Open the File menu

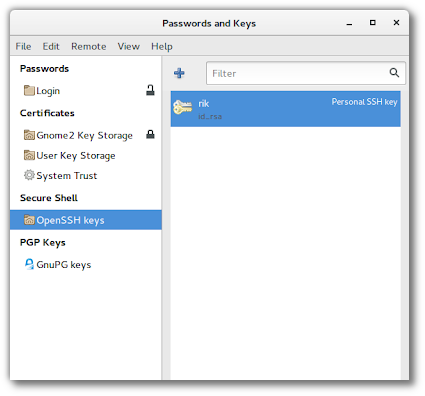click(23, 46)
